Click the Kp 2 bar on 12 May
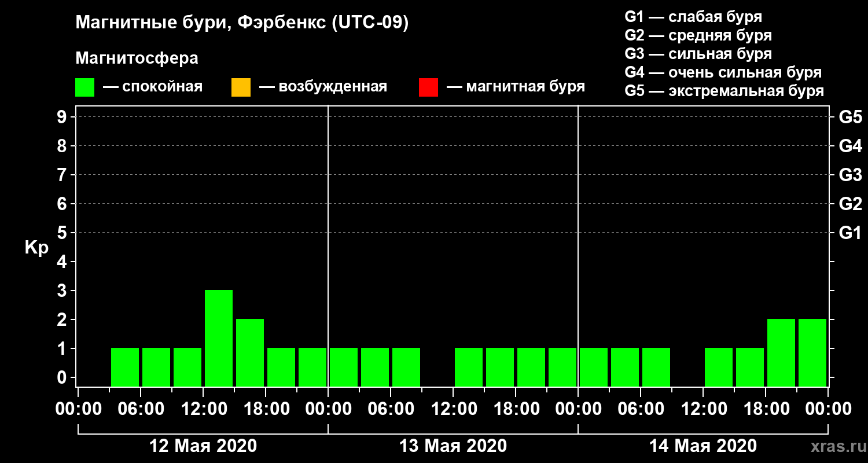Screen dimensions: 868x463 coord(250,352)
